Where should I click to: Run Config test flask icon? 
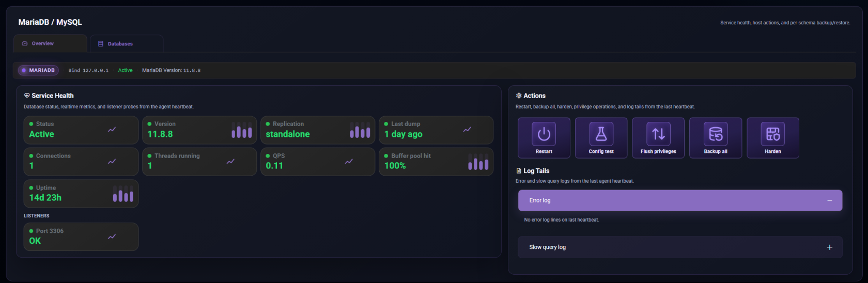pyautogui.click(x=601, y=134)
